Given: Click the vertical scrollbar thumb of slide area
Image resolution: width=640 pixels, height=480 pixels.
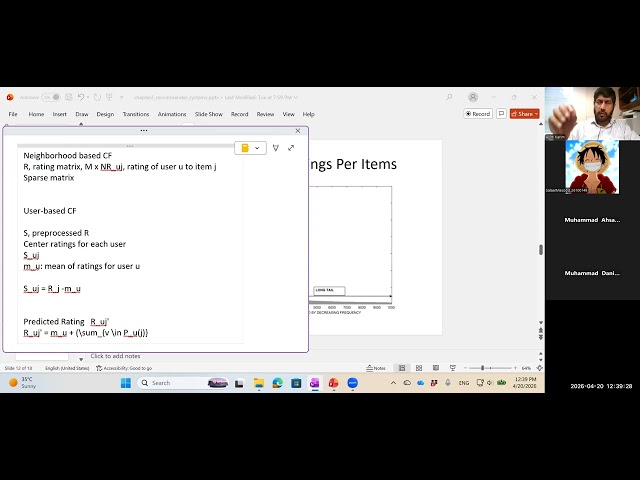Looking at the screenshot, I should point(541,250).
